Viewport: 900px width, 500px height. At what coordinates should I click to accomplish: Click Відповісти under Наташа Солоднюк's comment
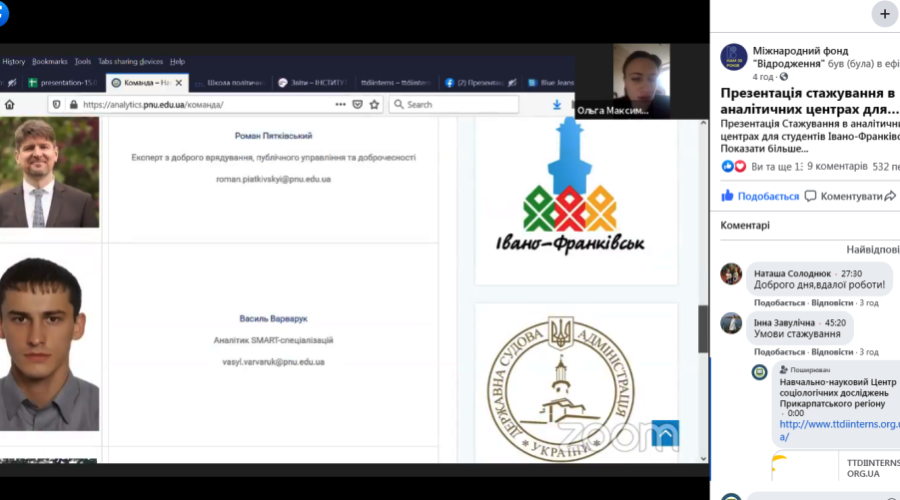832,302
